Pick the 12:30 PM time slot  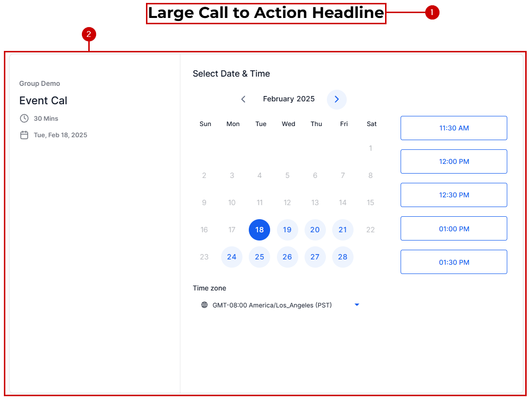[453, 195]
